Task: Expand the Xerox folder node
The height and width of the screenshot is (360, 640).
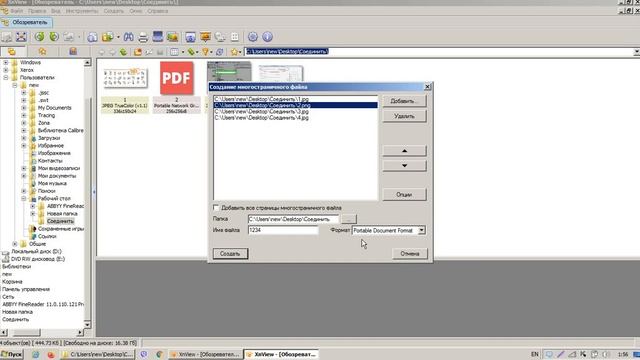Action: tap(6, 70)
